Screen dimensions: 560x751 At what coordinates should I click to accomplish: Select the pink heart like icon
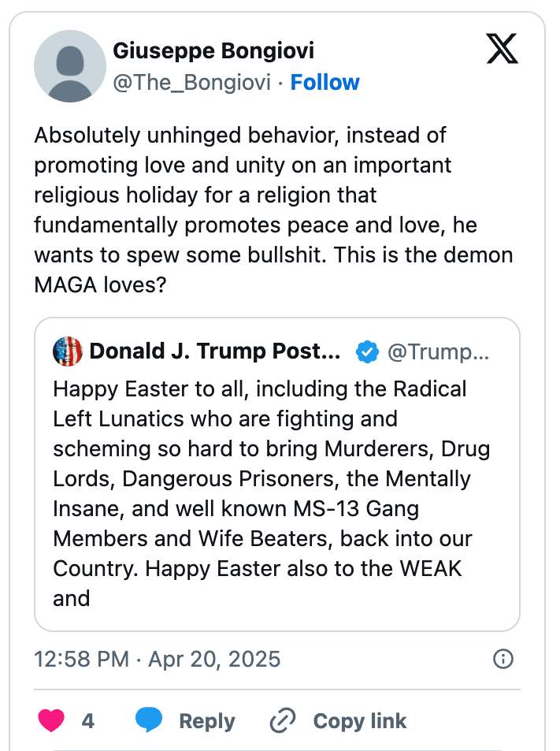pyautogui.click(x=50, y=720)
